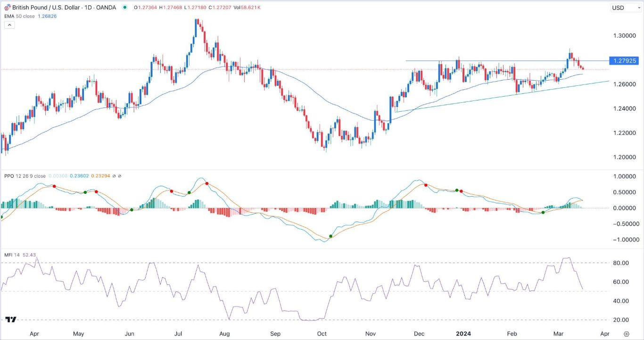Click the second error icon in the PPO legend
Image resolution: width=644 pixels, height=340 pixels.
(120, 176)
